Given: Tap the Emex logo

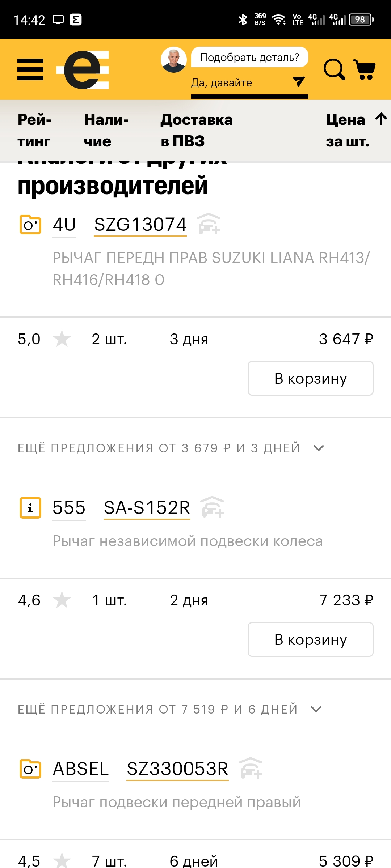Looking at the screenshot, I should tap(83, 70).
